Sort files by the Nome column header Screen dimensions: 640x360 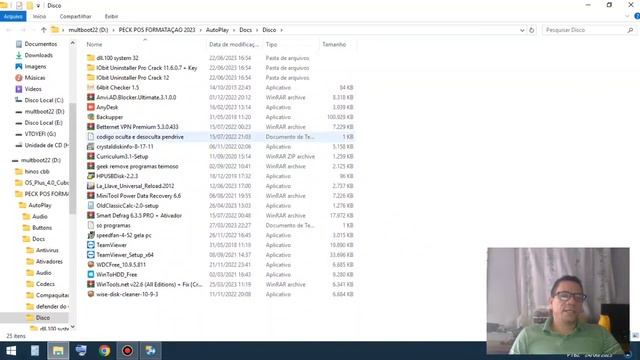(x=94, y=44)
